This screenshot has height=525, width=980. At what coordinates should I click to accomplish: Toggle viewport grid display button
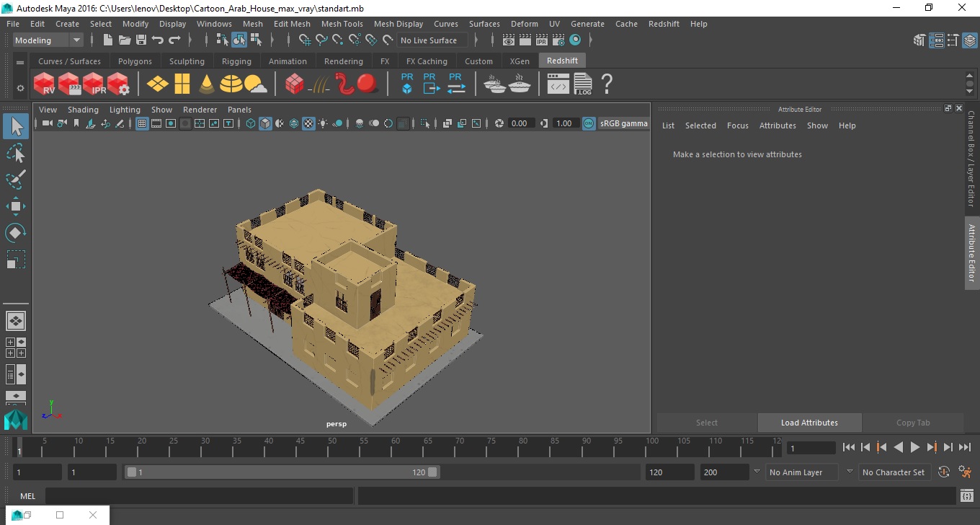click(x=142, y=123)
